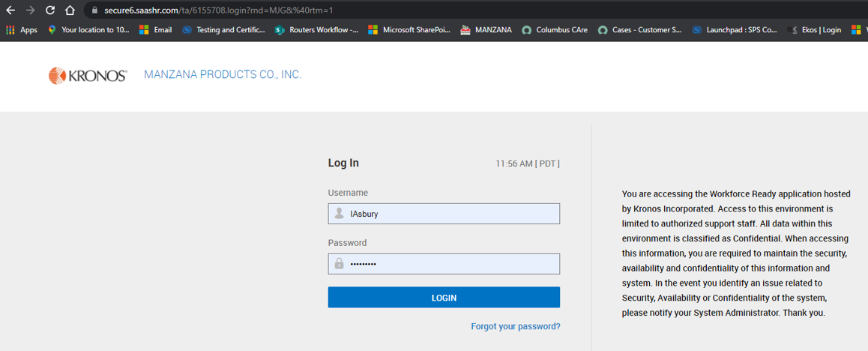Viewport: 868px width, 351px height.
Task: Open the Routers Workflow bookmark
Action: (316, 30)
